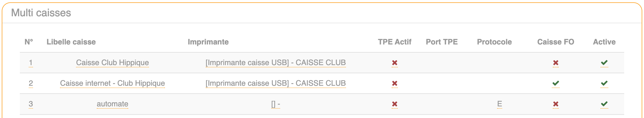Click Active green check for automate row
Viewport: 644px width, 118px height.
(604, 104)
